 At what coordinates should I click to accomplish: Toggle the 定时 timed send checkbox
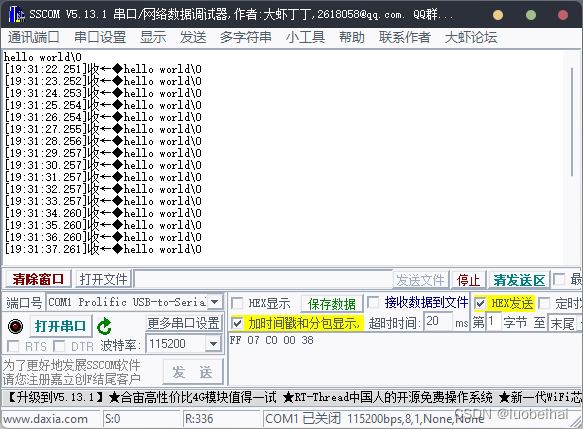[x=544, y=303]
